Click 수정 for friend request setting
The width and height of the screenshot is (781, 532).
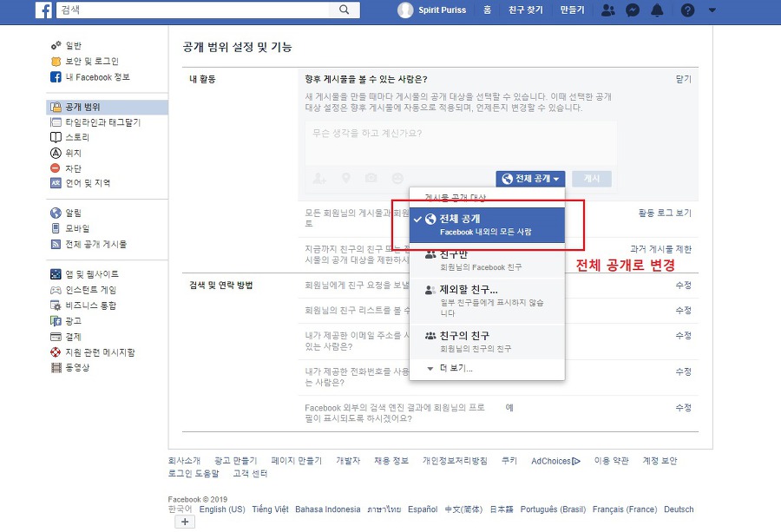684,285
